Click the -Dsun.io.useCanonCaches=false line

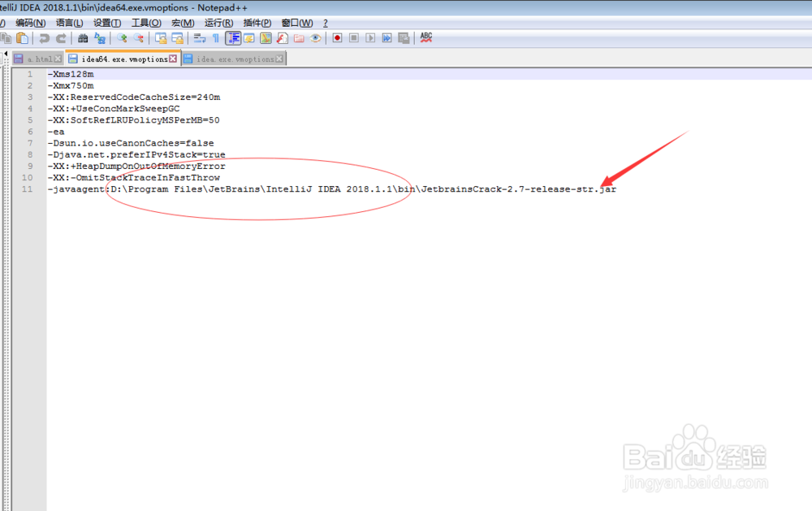tap(131, 143)
